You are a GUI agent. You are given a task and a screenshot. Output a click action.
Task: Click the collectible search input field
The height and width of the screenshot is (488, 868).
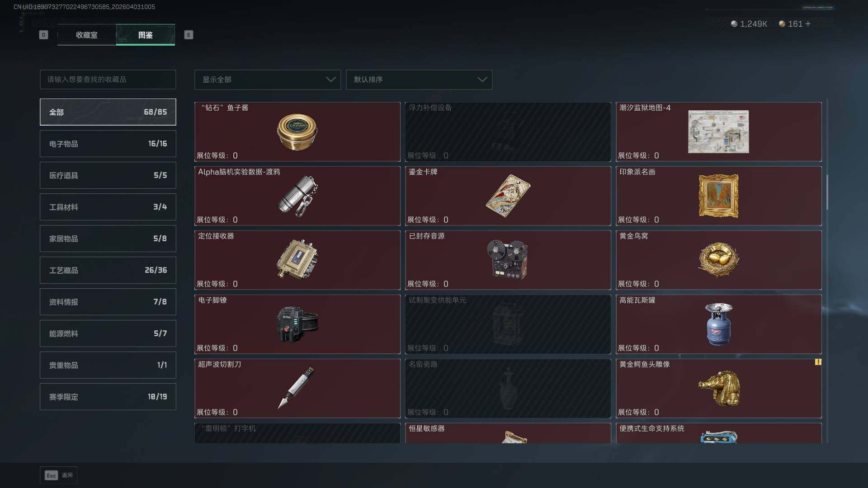[108, 80]
